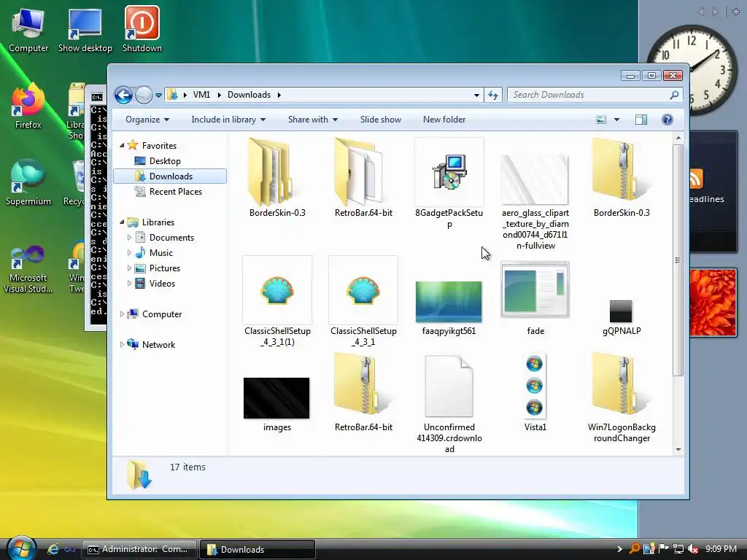
Task: Open the BorderSkin-0.3 open folder
Action: (276, 179)
